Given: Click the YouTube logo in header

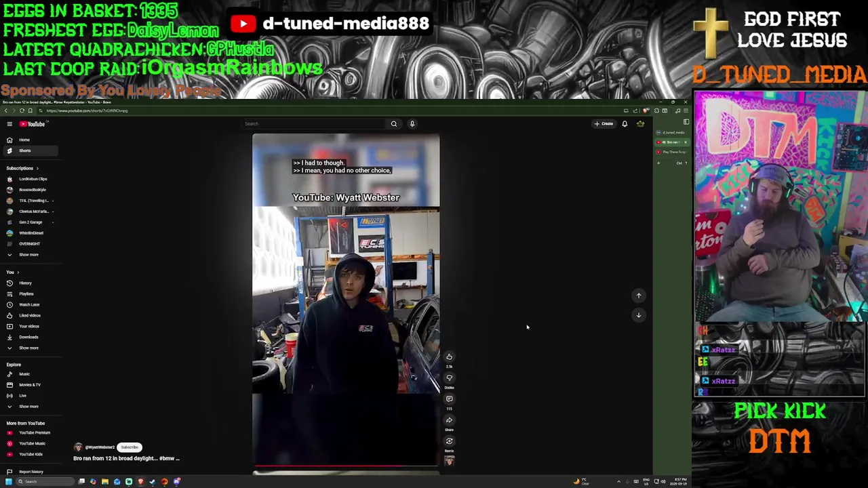Looking at the screenshot, I should [33, 124].
